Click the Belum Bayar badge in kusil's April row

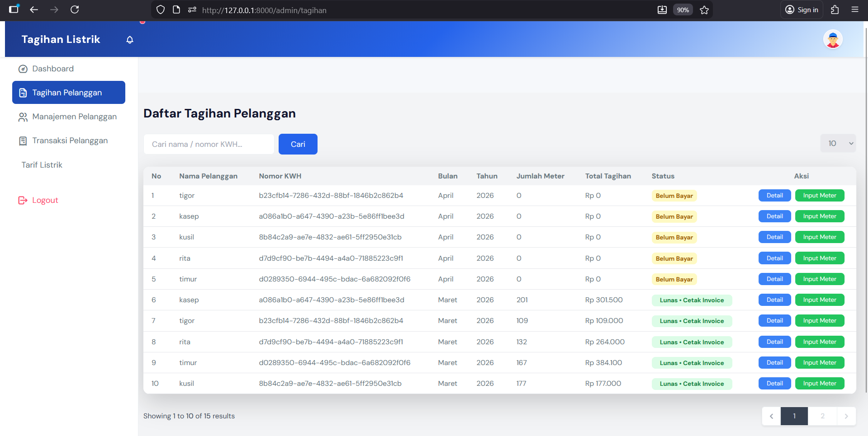point(674,237)
